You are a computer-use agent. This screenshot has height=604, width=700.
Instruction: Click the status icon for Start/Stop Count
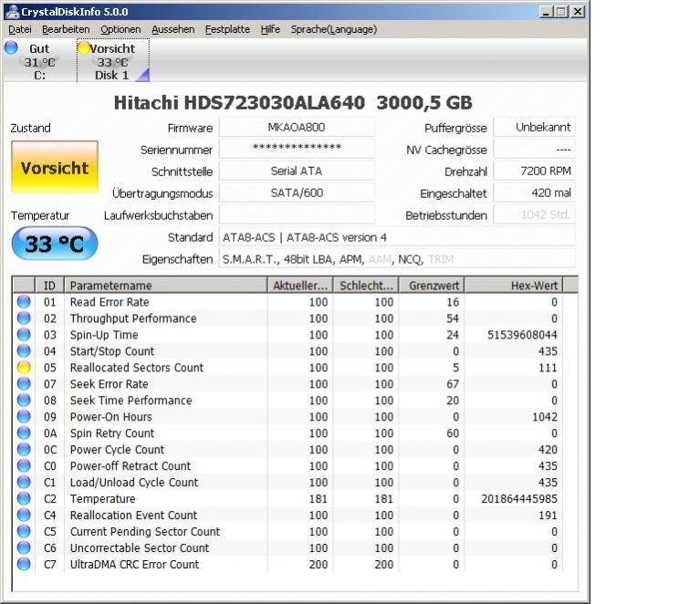(24, 351)
